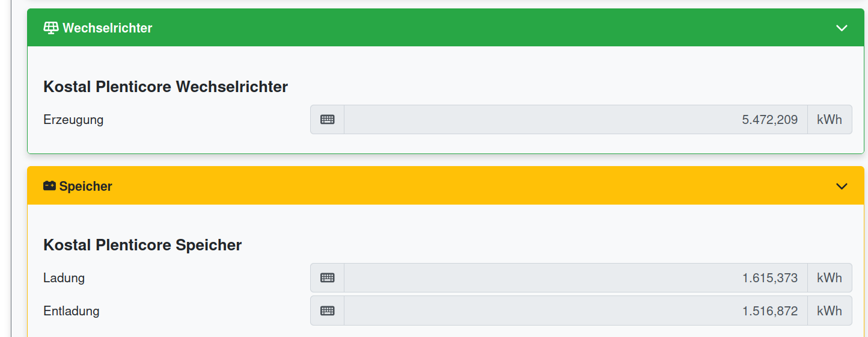Click the yellow Speicher header title
The width and height of the screenshot is (868, 337).
[85, 186]
